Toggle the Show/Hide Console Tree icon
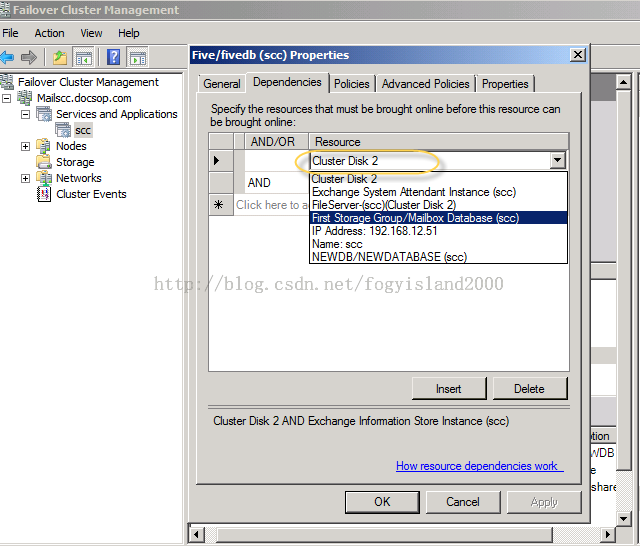This screenshot has height=546, width=640. coord(83,57)
